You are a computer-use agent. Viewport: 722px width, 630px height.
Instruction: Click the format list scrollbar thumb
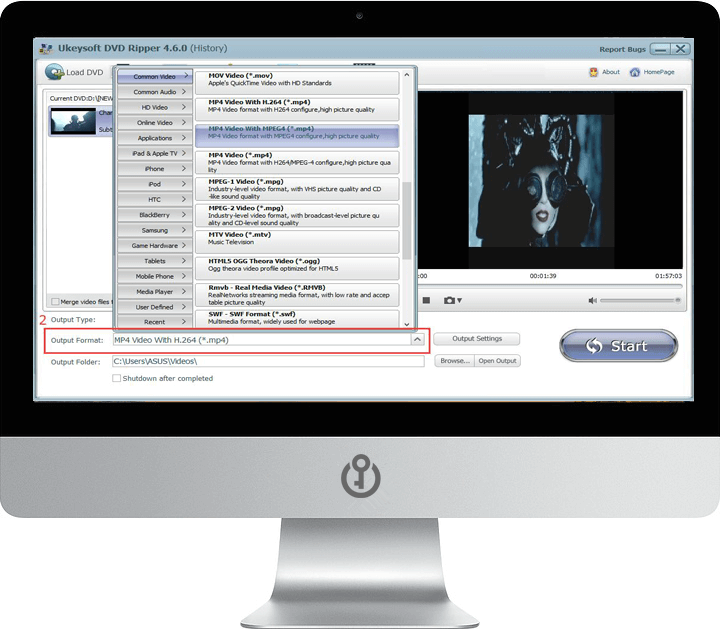click(x=406, y=220)
